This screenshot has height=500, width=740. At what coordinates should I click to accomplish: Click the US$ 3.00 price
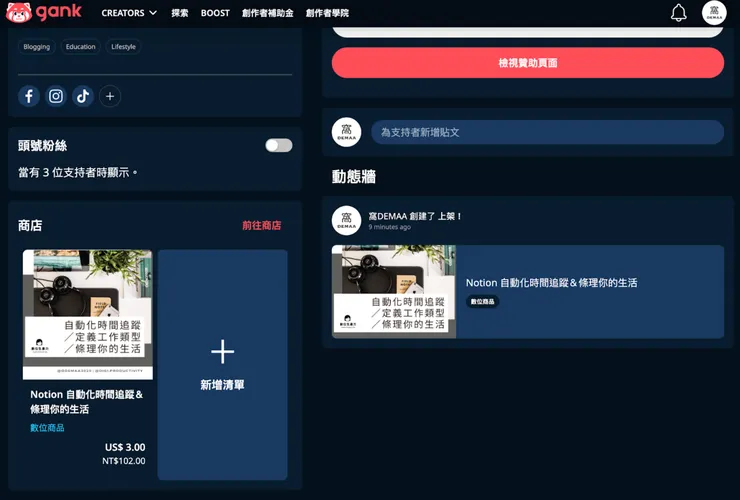(125, 447)
